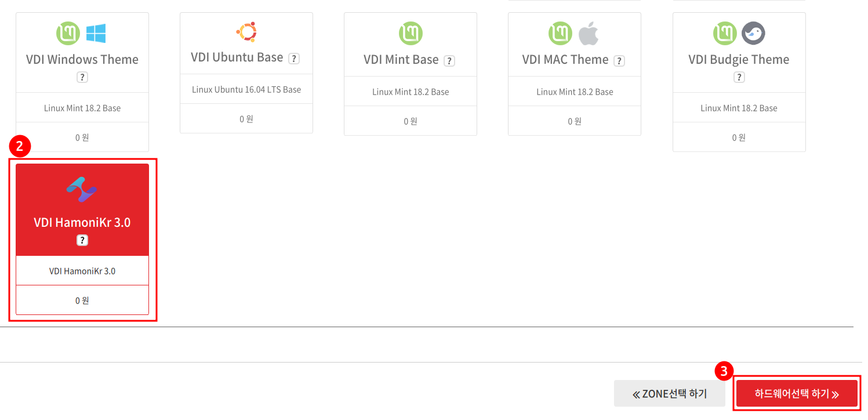Click Linux Mint 18.2 Base under Windows Theme
868x420 pixels.
click(x=82, y=108)
